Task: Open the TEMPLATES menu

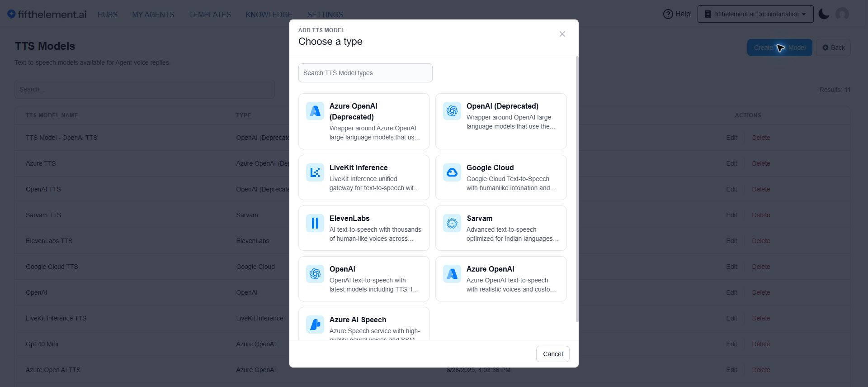Action: (x=210, y=14)
